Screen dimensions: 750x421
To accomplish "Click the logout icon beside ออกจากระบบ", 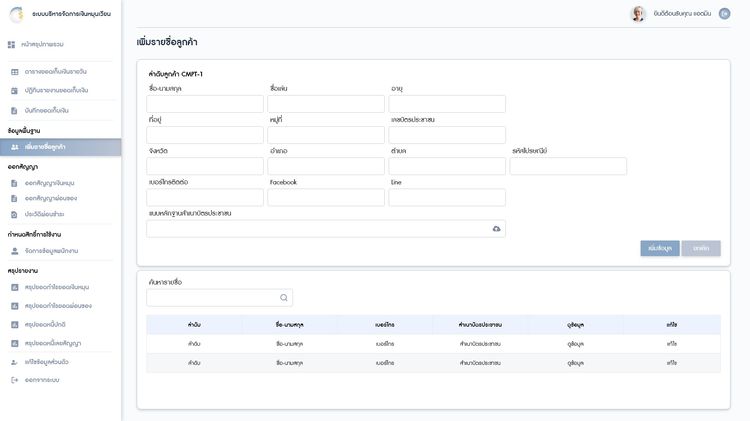I will tap(14, 380).
